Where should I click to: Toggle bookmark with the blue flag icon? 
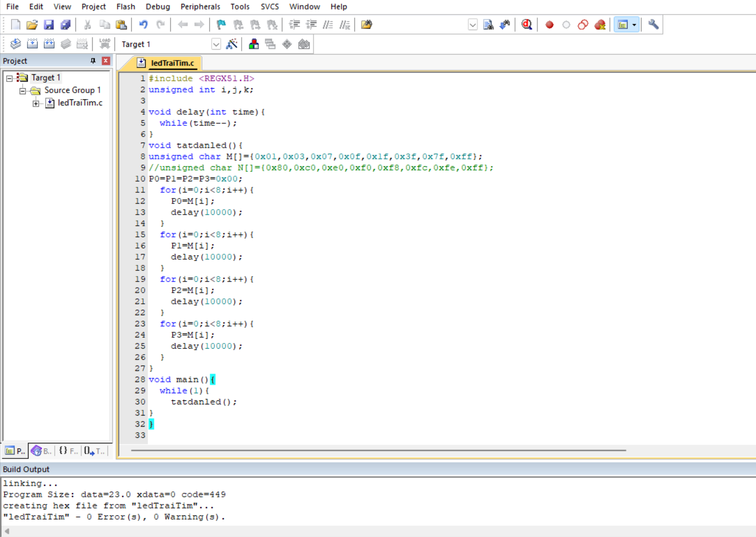click(221, 25)
